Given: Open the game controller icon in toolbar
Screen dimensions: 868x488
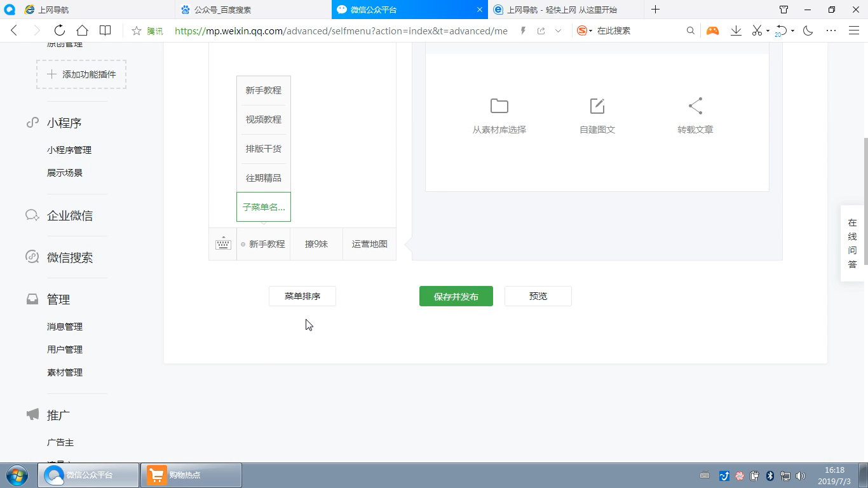Looking at the screenshot, I should click(x=712, y=30).
